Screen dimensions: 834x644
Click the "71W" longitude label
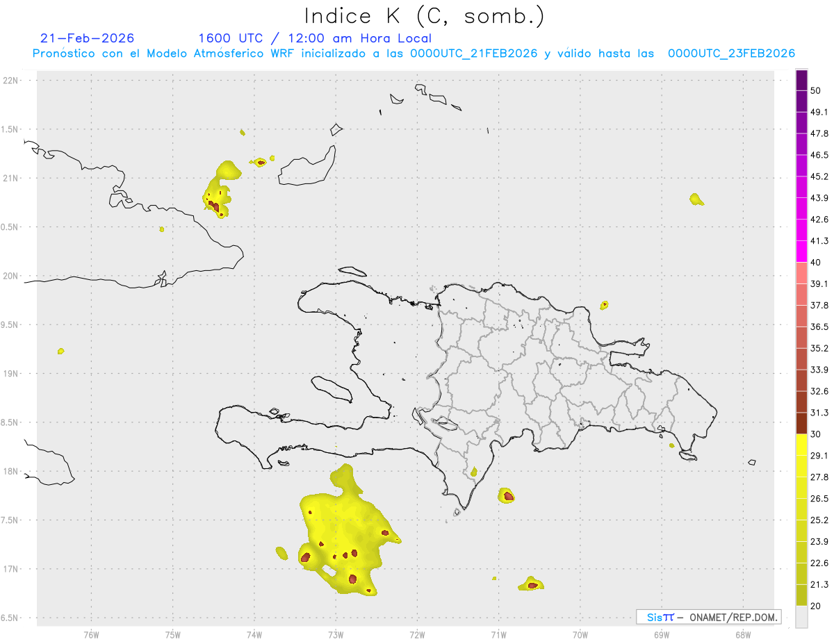(498, 634)
